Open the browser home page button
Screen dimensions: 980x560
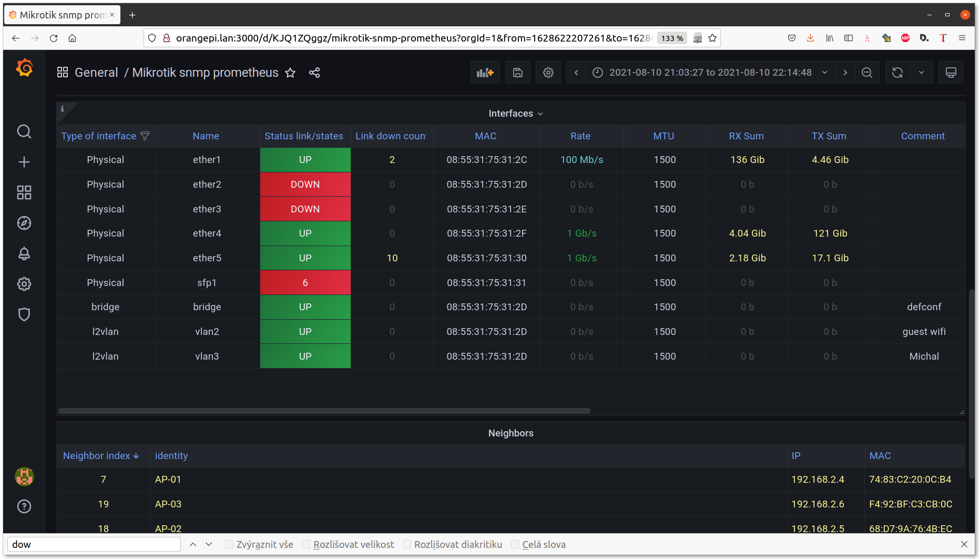[x=73, y=38]
